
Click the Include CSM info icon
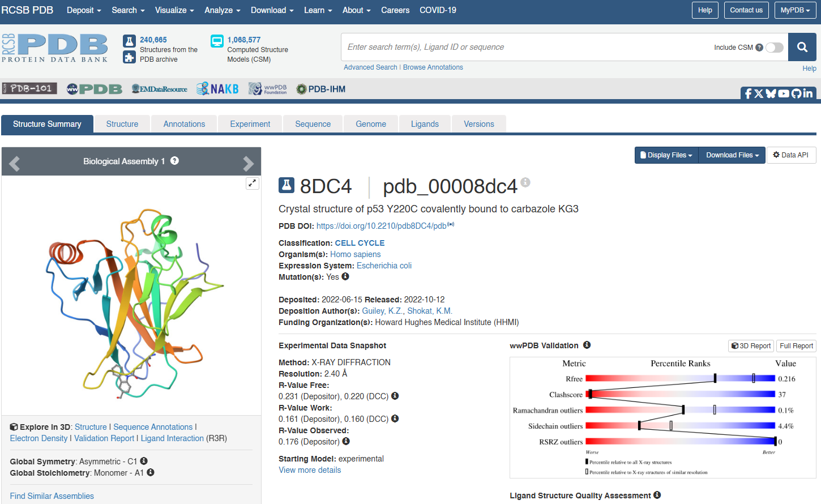[x=759, y=48]
